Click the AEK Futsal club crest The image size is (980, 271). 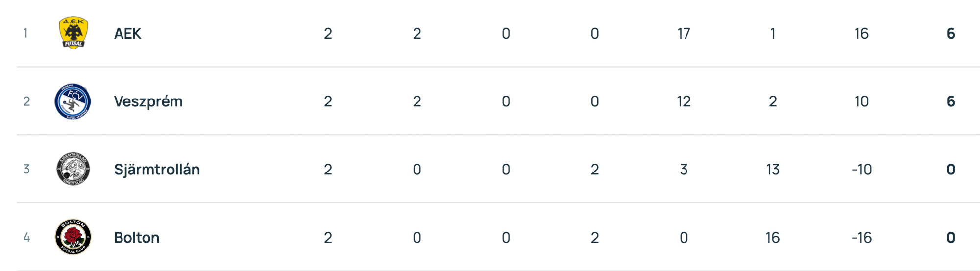pos(73,33)
